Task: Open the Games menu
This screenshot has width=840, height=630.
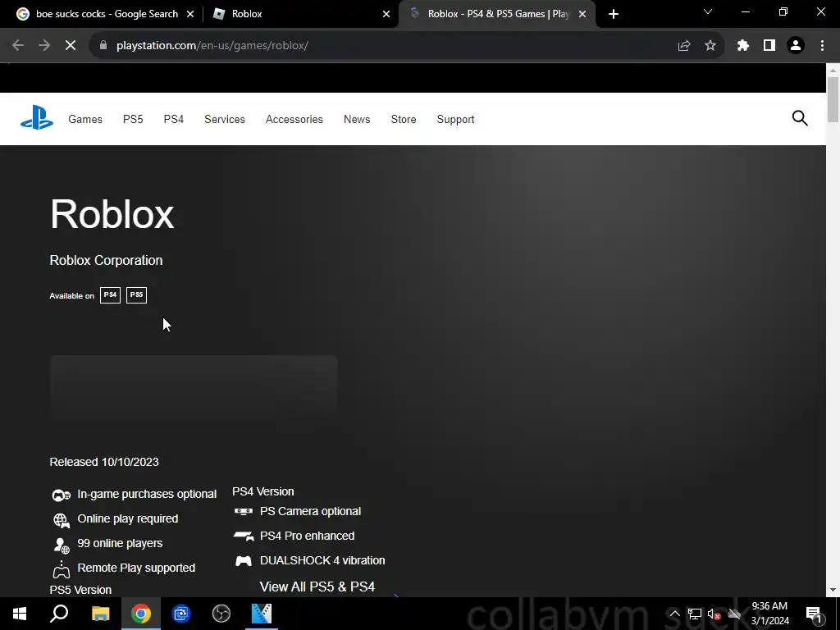Action: (85, 119)
